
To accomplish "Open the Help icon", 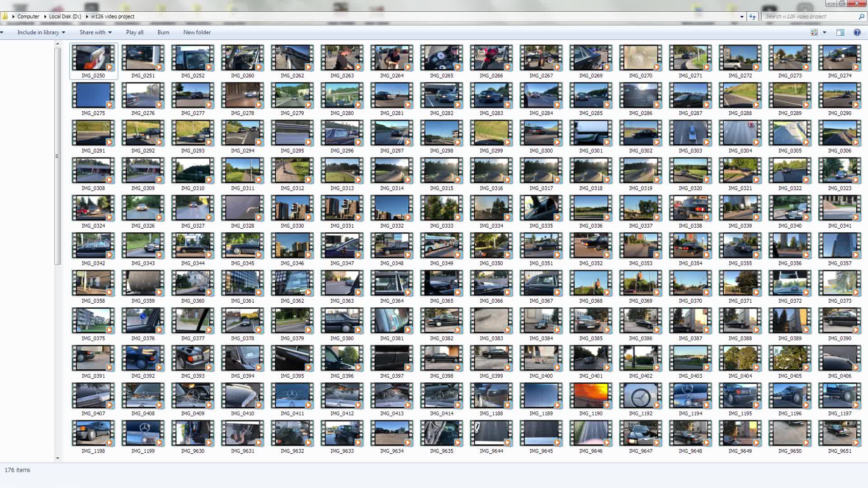I will 857,32.
